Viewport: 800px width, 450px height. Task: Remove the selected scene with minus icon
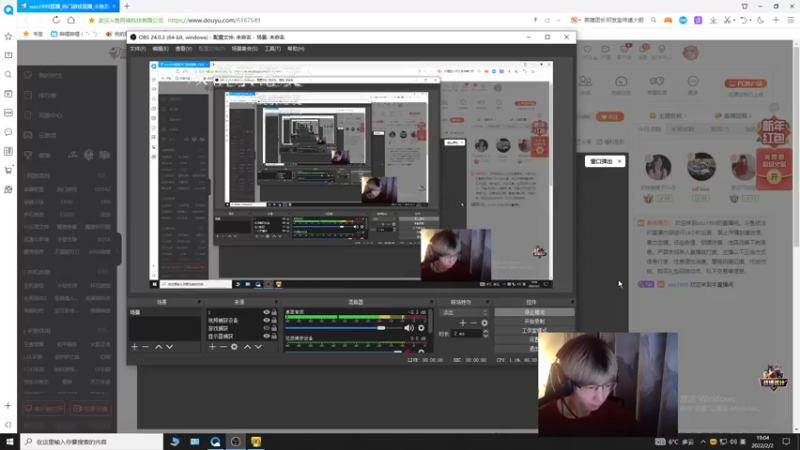pos(145,347)
